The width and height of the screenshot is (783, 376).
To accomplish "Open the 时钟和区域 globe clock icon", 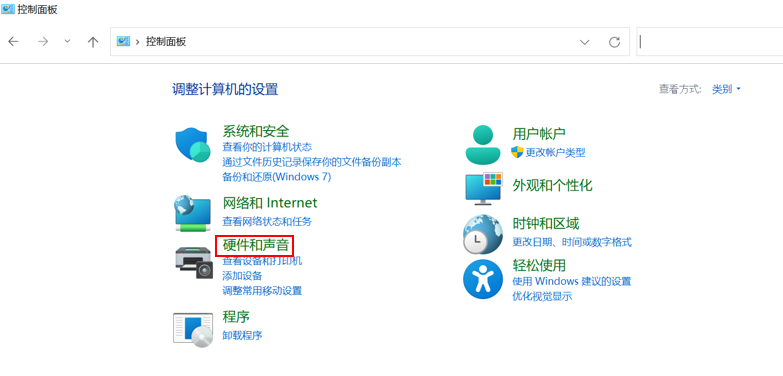I will [482, 234].
